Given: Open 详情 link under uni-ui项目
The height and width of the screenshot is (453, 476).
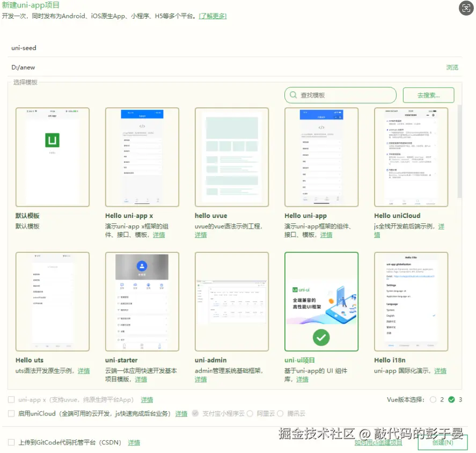Looking at the screenshot, I should [x=302, y=379].
